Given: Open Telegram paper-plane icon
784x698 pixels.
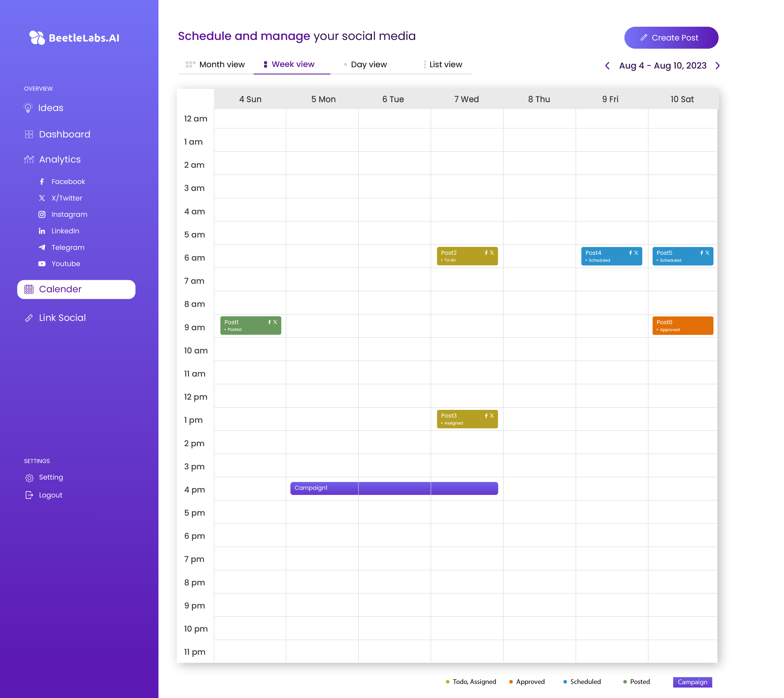Looking at the screenshot, I should (42, 247).
